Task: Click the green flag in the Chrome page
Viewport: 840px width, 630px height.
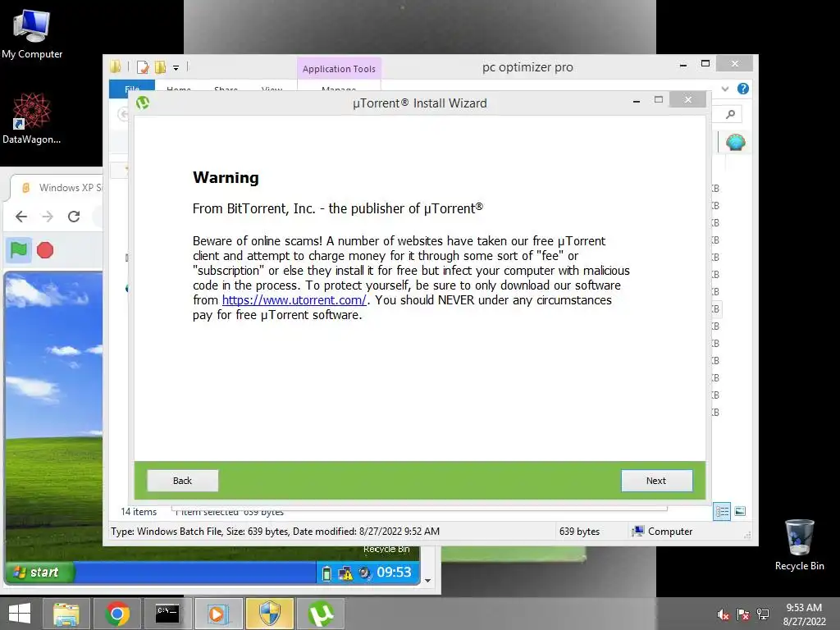Action: click(19, 250)
